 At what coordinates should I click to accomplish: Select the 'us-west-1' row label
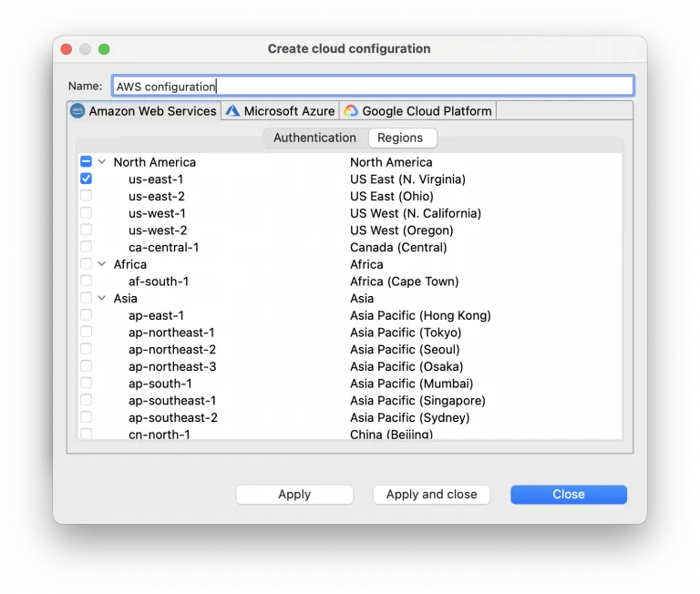[x=157, y=213]
